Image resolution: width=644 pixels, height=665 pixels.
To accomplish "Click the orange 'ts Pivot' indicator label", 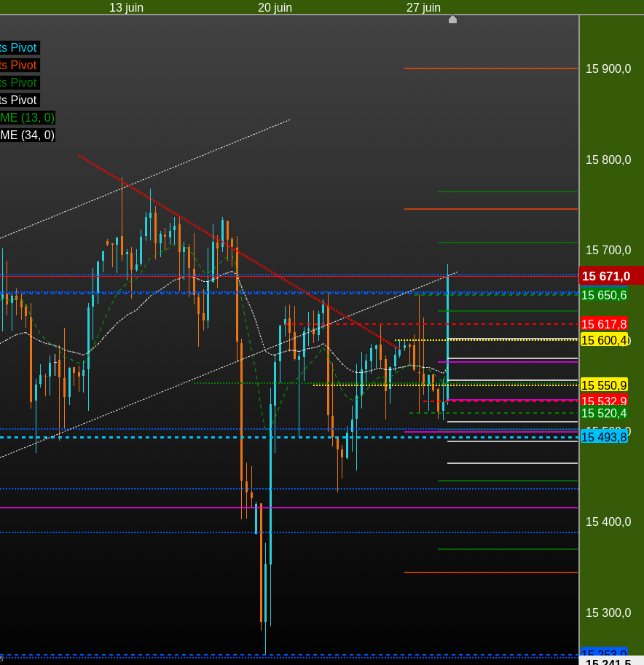I will click(18, 65).
